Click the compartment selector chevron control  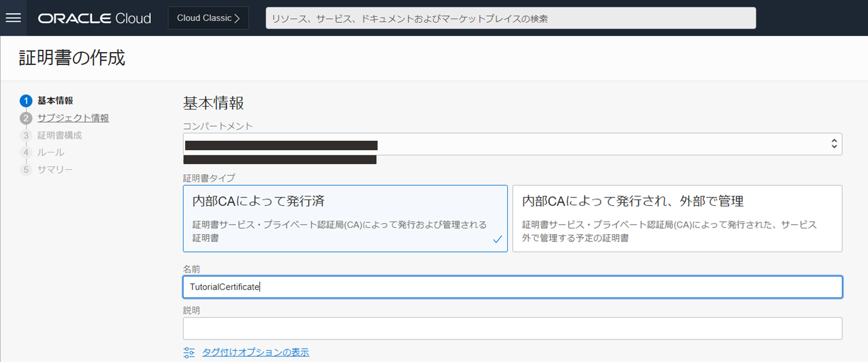834,144
